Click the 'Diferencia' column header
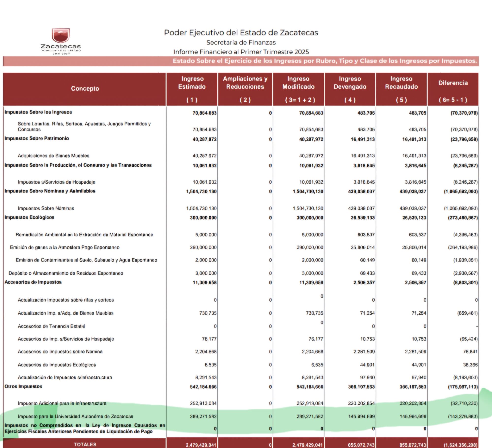 point(453,89)
